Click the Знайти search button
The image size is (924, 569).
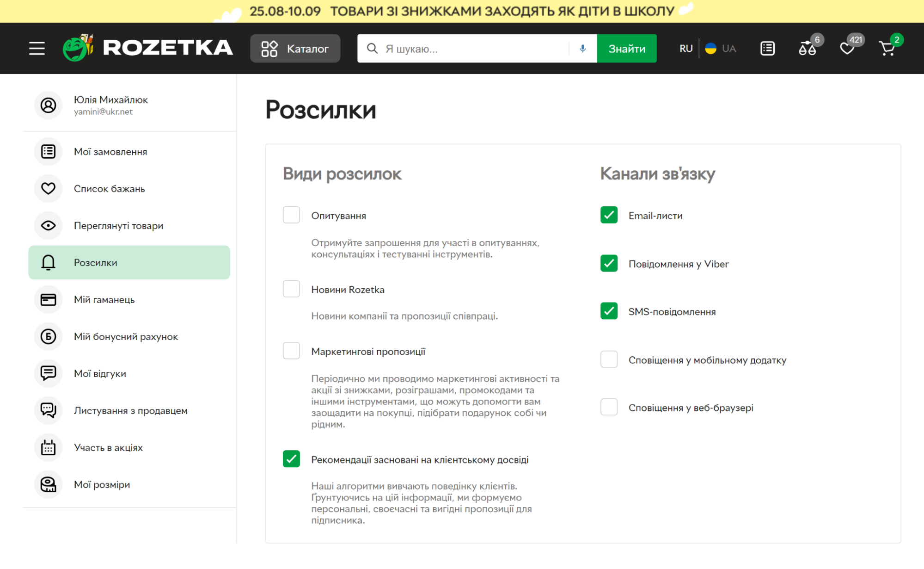click(626, 48)
